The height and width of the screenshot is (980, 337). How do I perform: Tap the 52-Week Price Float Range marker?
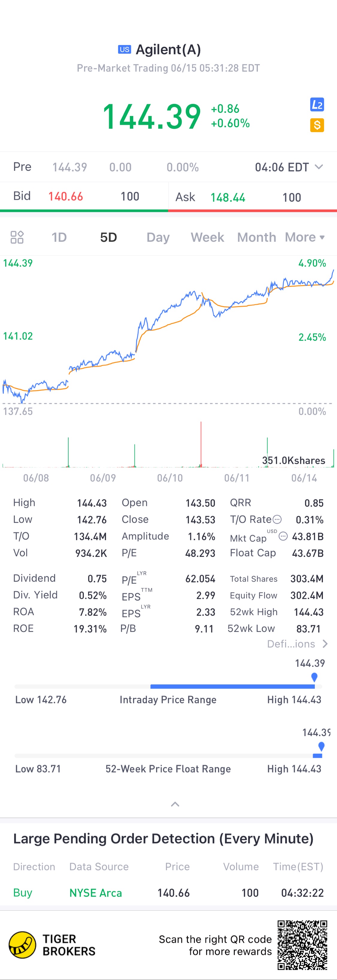pyautogui.click(x=321, y=746)
